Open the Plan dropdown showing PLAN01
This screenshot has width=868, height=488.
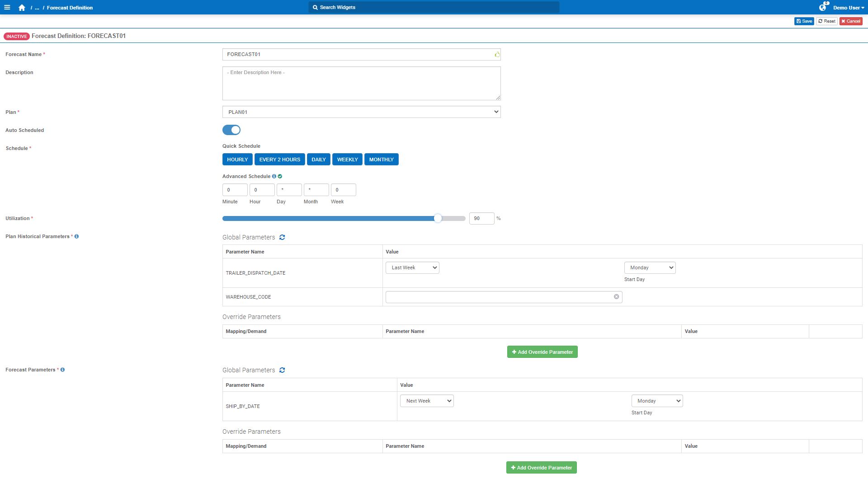361,112
